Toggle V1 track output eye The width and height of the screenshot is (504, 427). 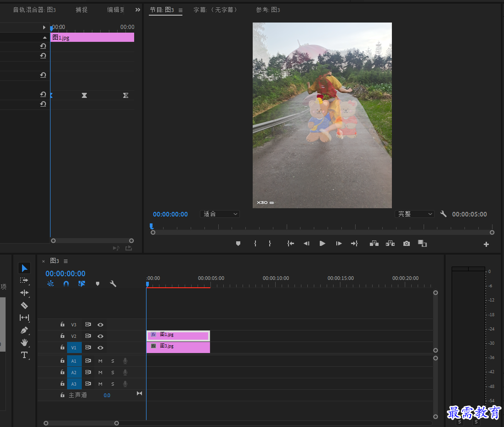pos(100,347)
